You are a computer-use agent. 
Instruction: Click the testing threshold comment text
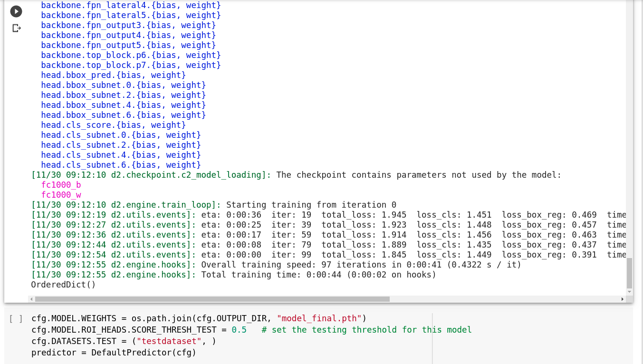point(366,330)
